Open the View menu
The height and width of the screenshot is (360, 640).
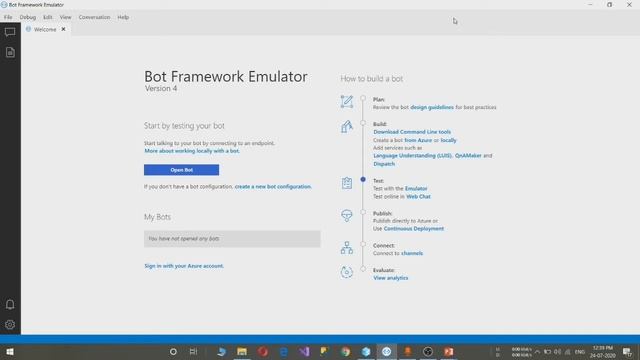pyautogui.click(x=65, y=17)
